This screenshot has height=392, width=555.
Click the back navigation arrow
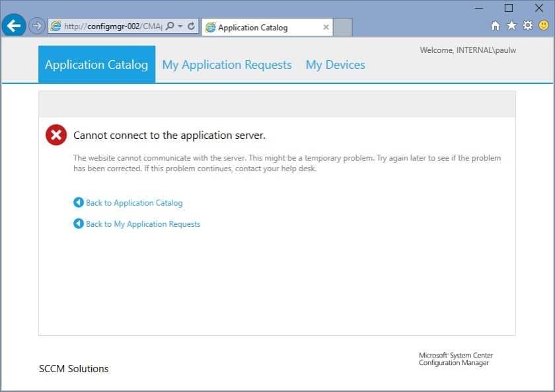click(x=13, y=25)
